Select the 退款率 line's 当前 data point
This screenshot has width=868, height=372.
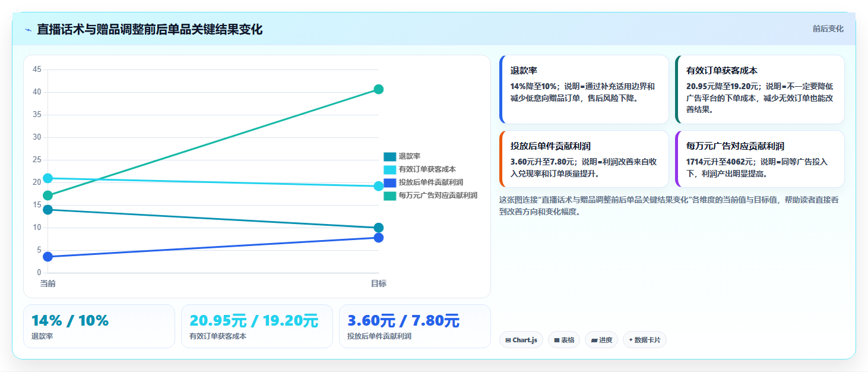point(48,210)
